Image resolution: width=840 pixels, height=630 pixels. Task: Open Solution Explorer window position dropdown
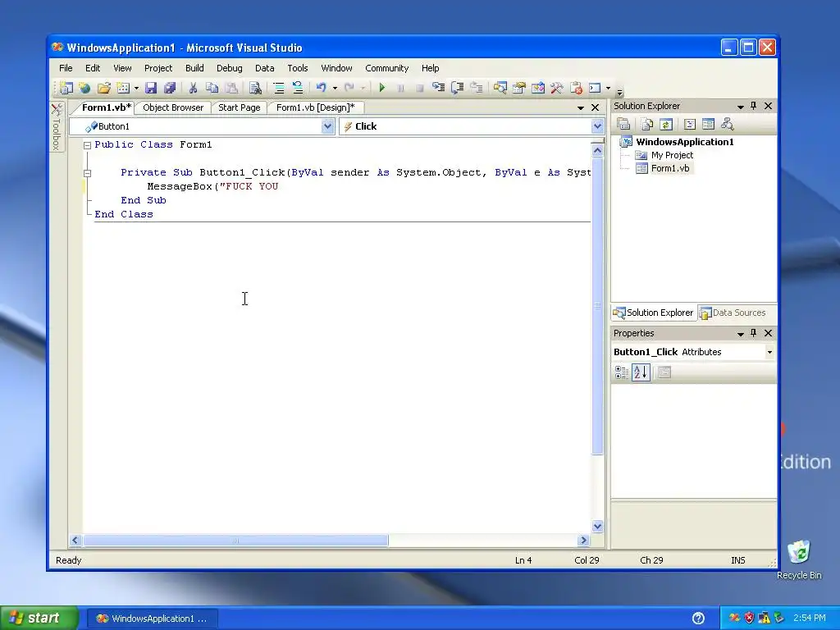point(741,107)
